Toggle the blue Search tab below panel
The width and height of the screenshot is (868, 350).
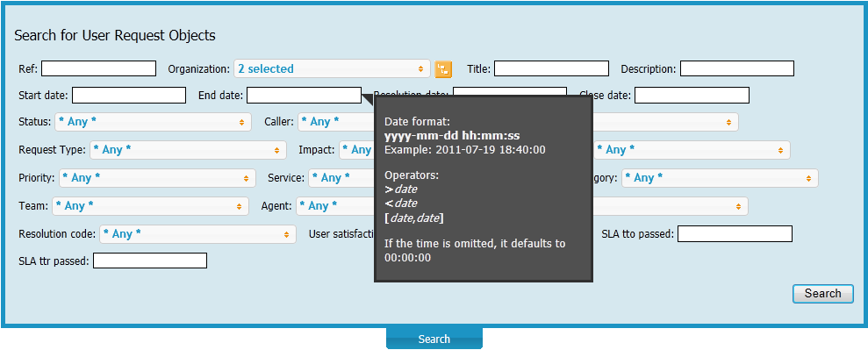[x=434, y=339]
